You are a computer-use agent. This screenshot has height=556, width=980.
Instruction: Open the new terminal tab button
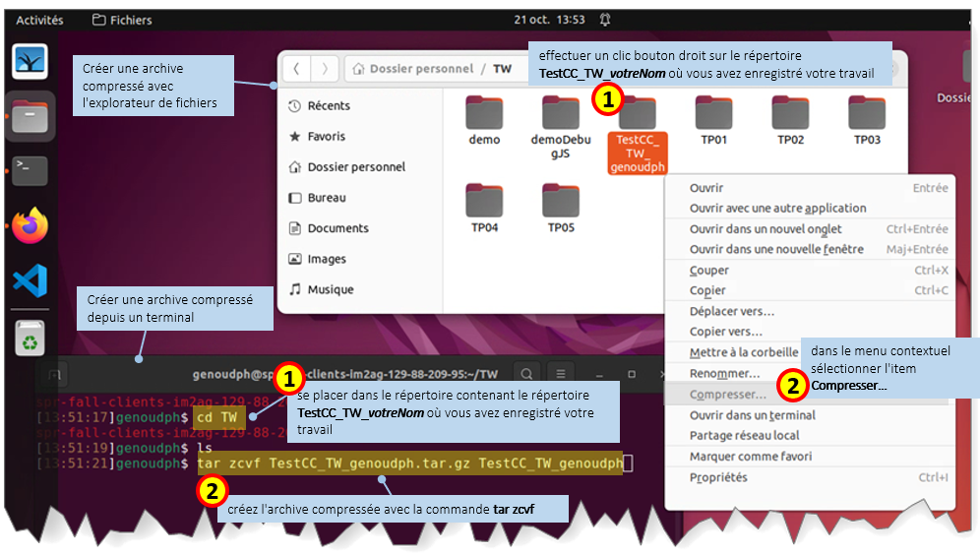[x=53, y=375]
